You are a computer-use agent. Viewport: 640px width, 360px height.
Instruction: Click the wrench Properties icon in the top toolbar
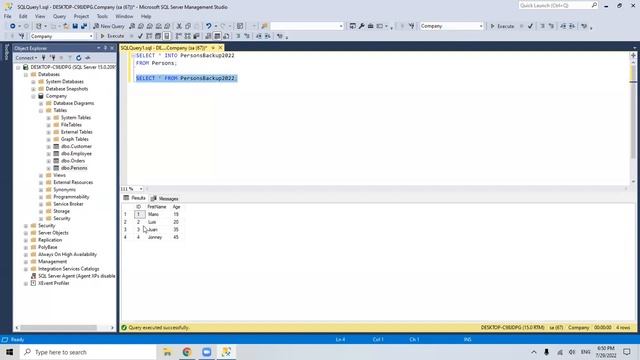pos(362,26)
